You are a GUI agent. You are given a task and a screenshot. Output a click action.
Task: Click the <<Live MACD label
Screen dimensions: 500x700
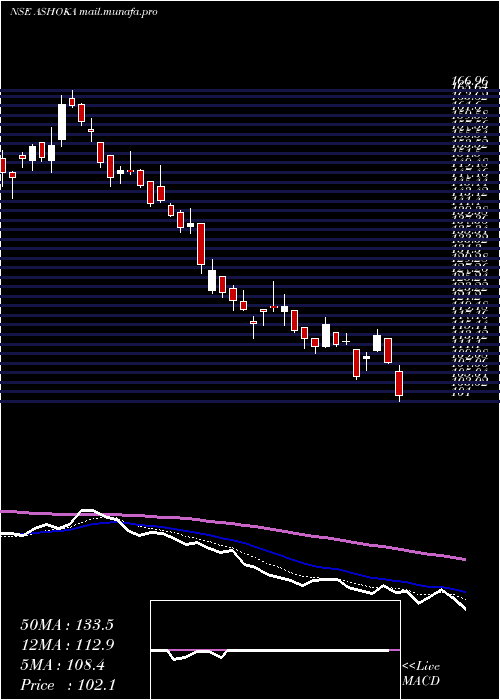[x=421, y=674]
